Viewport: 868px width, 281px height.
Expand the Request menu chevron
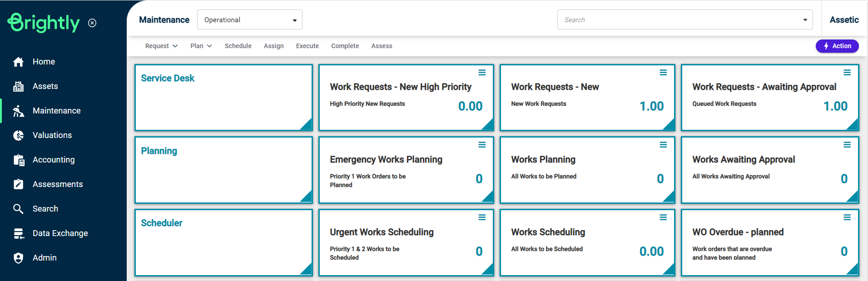coord(175,46)
